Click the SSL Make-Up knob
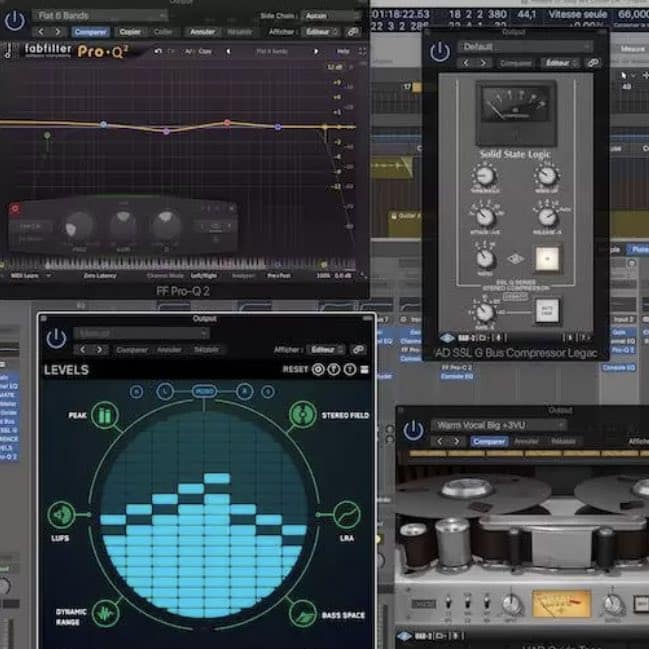 click(x=547, y=175)
